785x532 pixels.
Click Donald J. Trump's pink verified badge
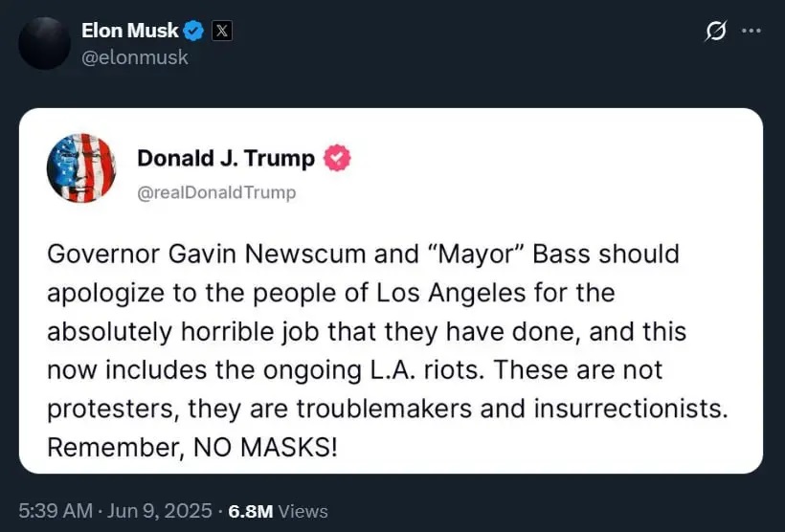pos(337,158)
